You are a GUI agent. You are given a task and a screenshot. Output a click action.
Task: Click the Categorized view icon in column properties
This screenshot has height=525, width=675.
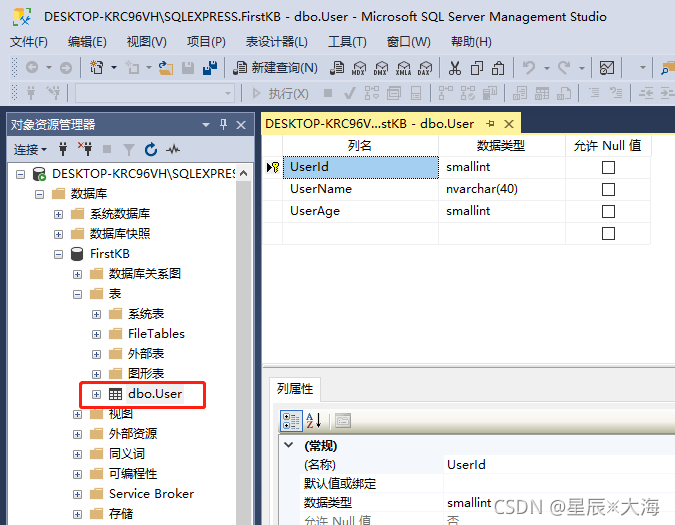coord(291,420)
